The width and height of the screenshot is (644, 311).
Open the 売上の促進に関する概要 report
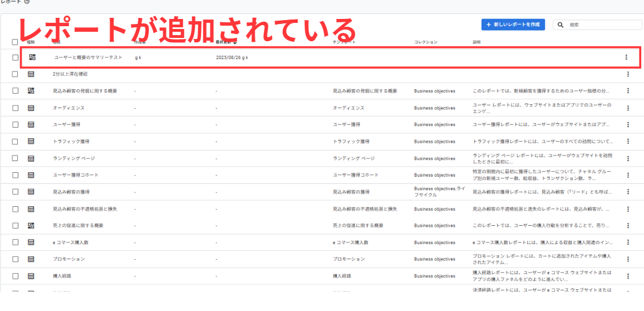click(77, 226)
